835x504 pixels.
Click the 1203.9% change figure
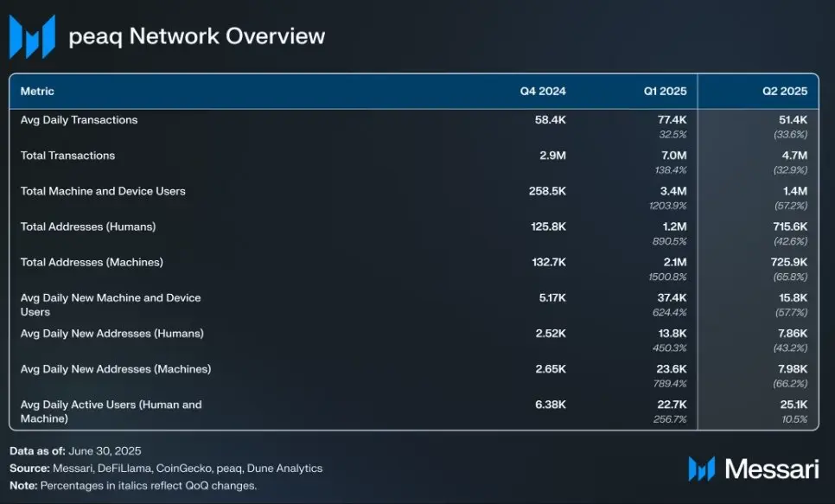click(668, 206)
